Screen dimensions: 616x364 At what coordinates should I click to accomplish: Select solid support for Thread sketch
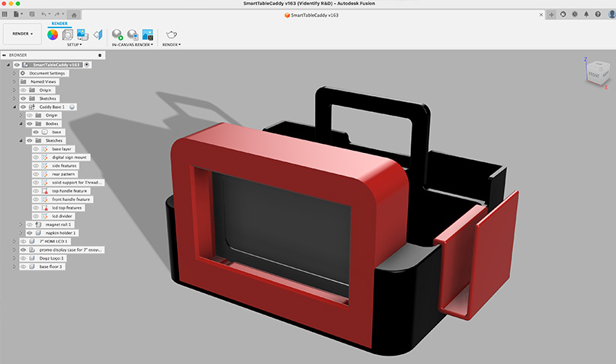point(77,183)
